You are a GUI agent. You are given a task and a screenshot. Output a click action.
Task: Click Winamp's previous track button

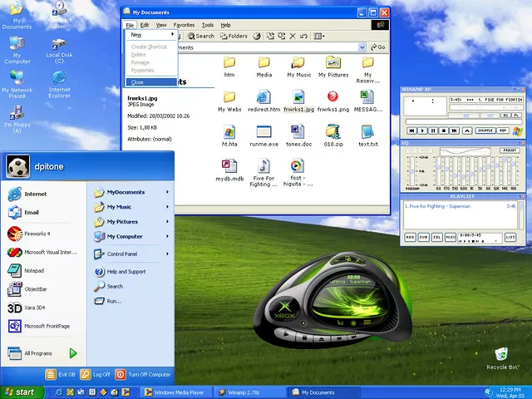[411, 131]
